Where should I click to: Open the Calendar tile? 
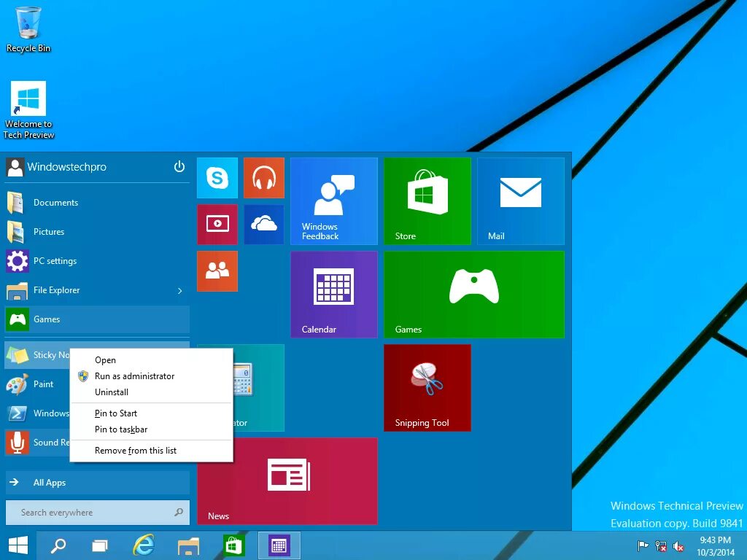tap(334, 295)
